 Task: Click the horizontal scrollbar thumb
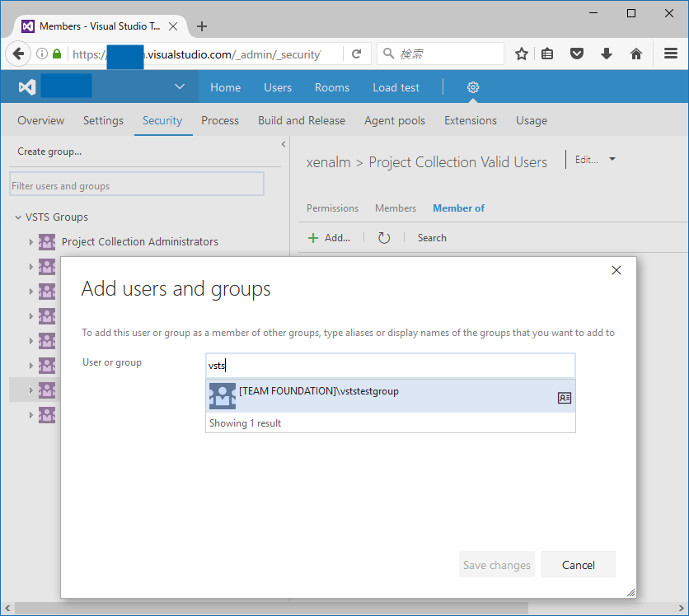[271, 608]
